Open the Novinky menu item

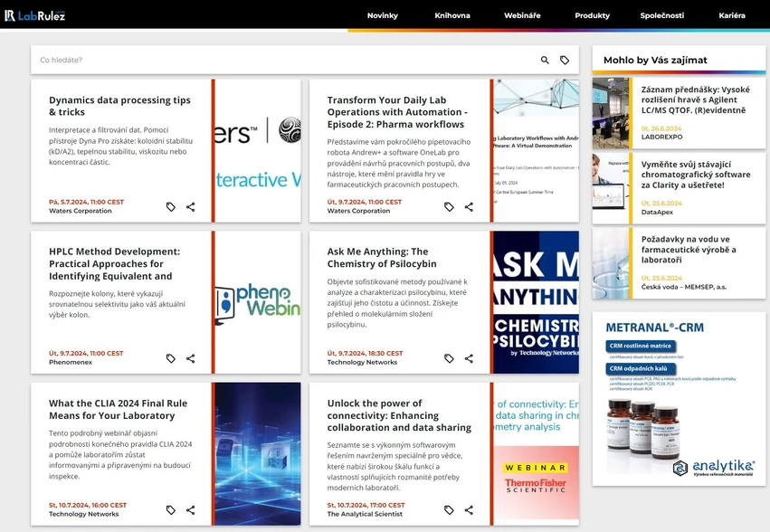[383, 15]
